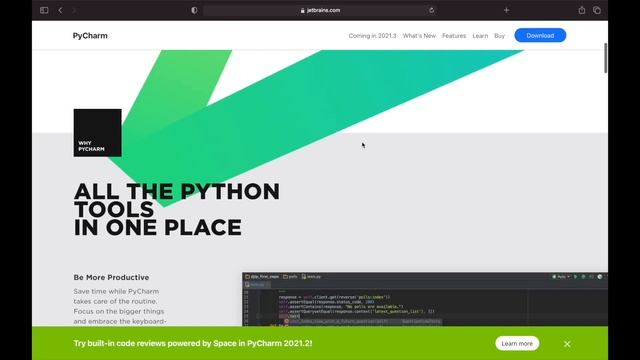
Task: Toggle the Safari sidebar icon
Action: (x=44, y=10)
